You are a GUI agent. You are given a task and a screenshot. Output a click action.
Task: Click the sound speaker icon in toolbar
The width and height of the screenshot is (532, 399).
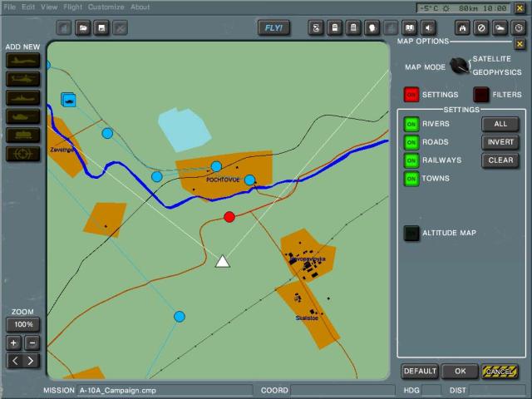(428, 28)
